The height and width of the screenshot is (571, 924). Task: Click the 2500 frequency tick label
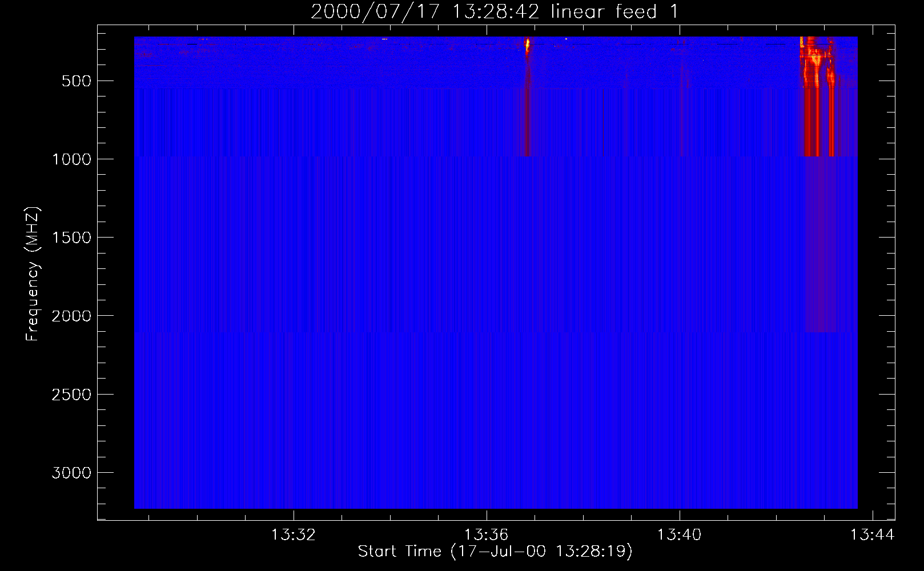[x=71, y=395]
